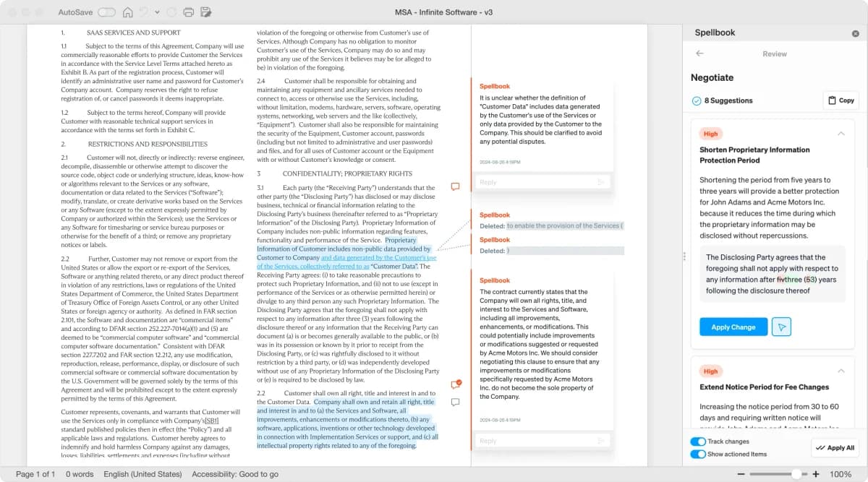Select the Print icon

(x=188, y=12)
